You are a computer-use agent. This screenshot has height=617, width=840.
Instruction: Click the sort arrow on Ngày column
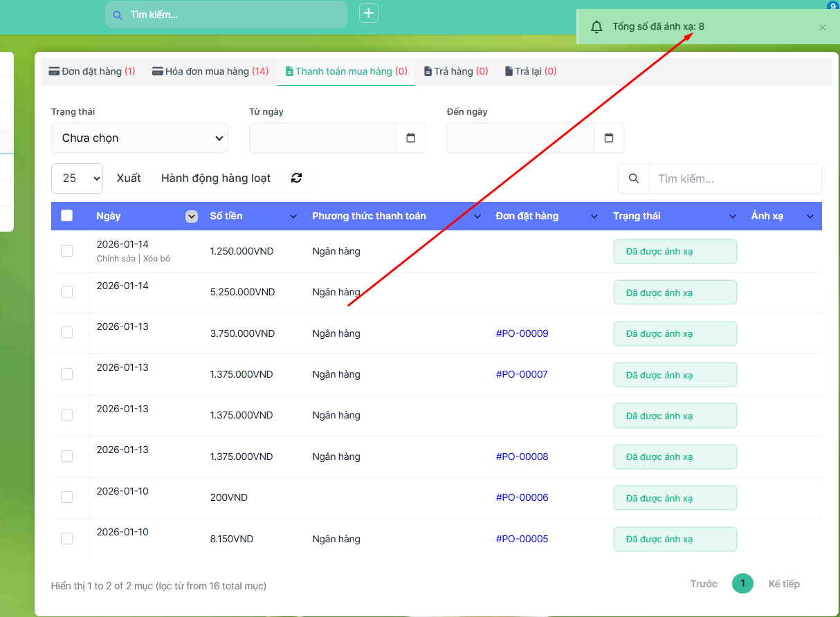click(x=192, y=217)
